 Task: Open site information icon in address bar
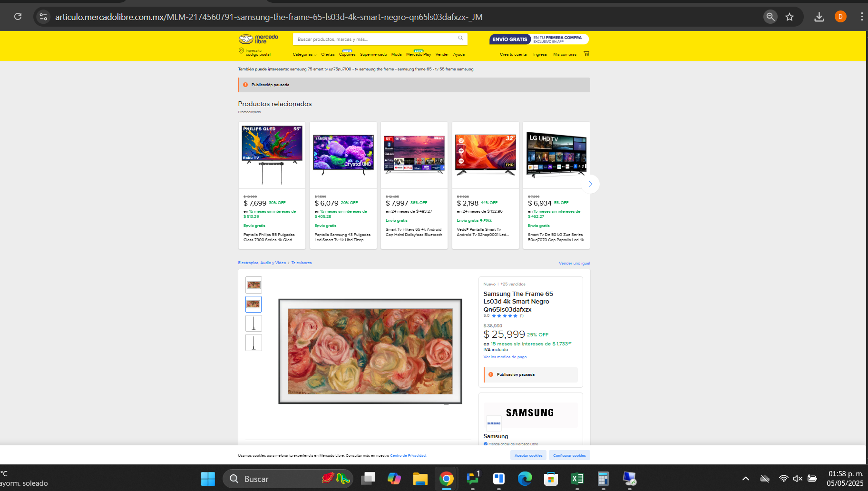43,17
